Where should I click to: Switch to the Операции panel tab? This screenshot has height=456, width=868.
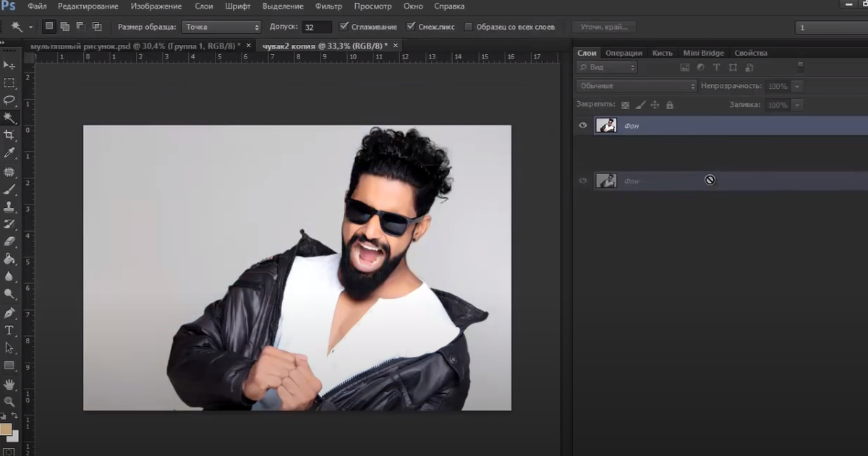[x=624, y=53]
